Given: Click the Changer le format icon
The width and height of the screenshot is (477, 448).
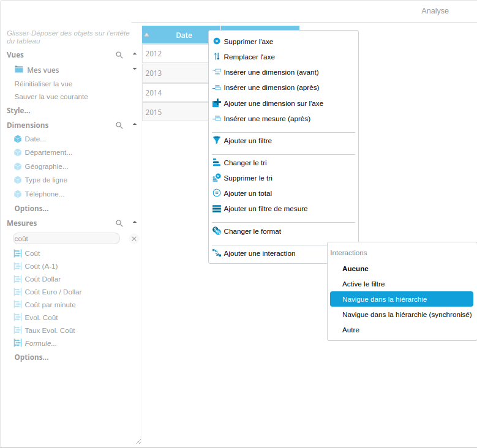Looking at the screenshot, I should (217, 231).
